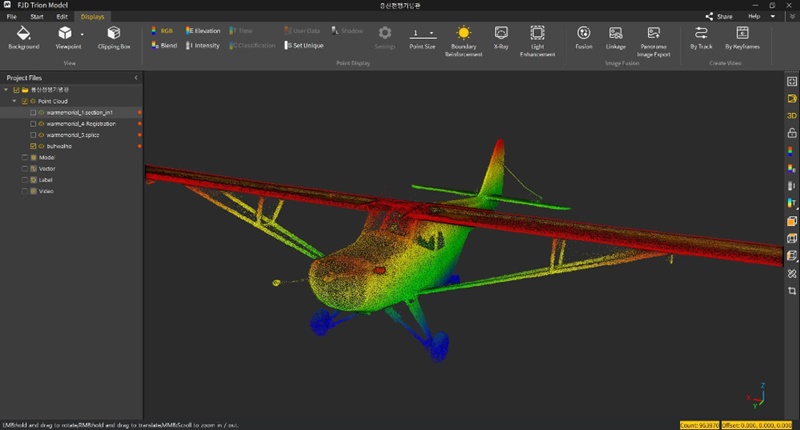Click the point Count readout in status bar

click(699, 425)
